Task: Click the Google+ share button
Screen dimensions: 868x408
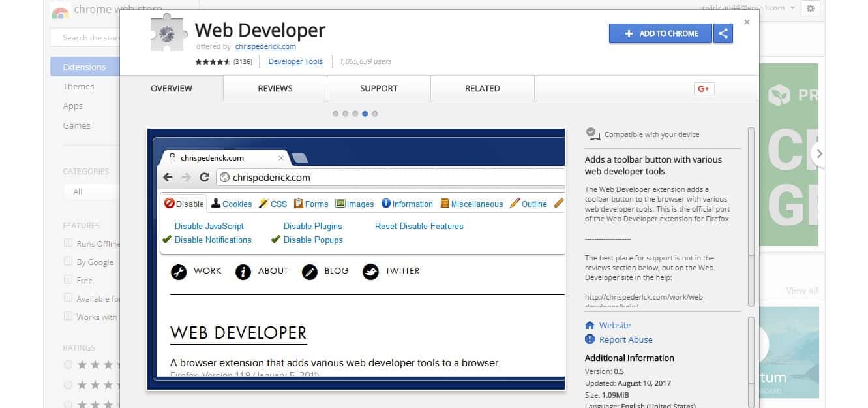Action: coord(704,89)
